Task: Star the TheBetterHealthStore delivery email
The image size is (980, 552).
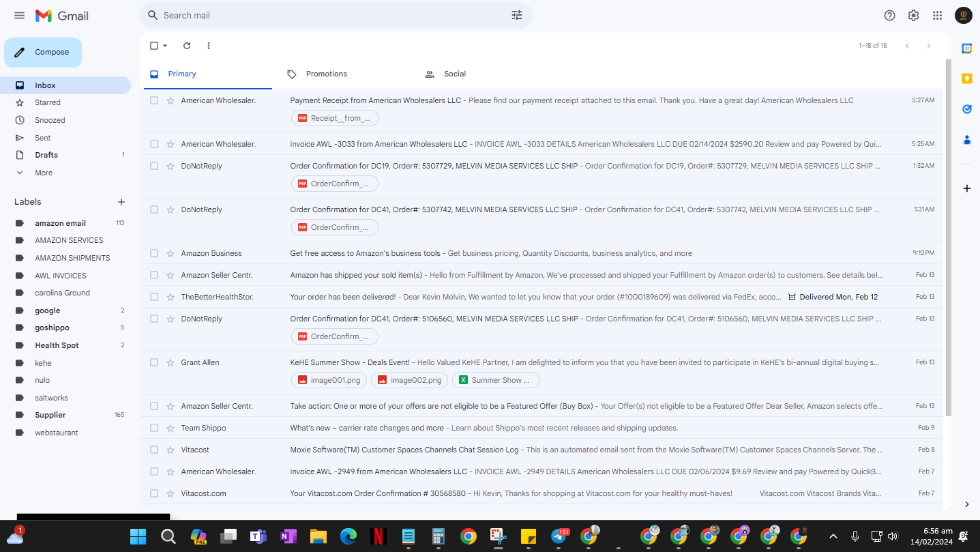Action: pos(170,297)
